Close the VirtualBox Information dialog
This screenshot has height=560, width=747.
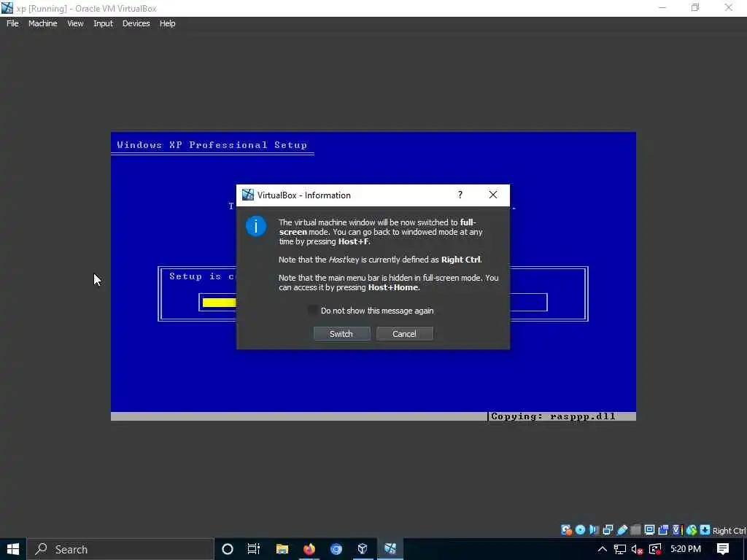pos(493,195)
